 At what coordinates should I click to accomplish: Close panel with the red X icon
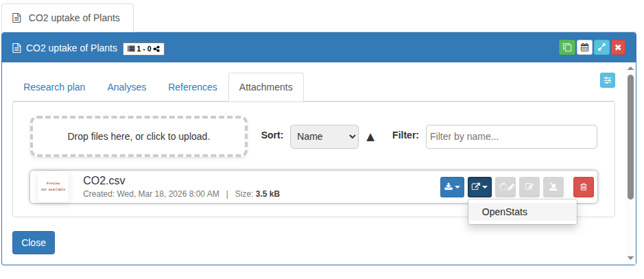[618, 48]
